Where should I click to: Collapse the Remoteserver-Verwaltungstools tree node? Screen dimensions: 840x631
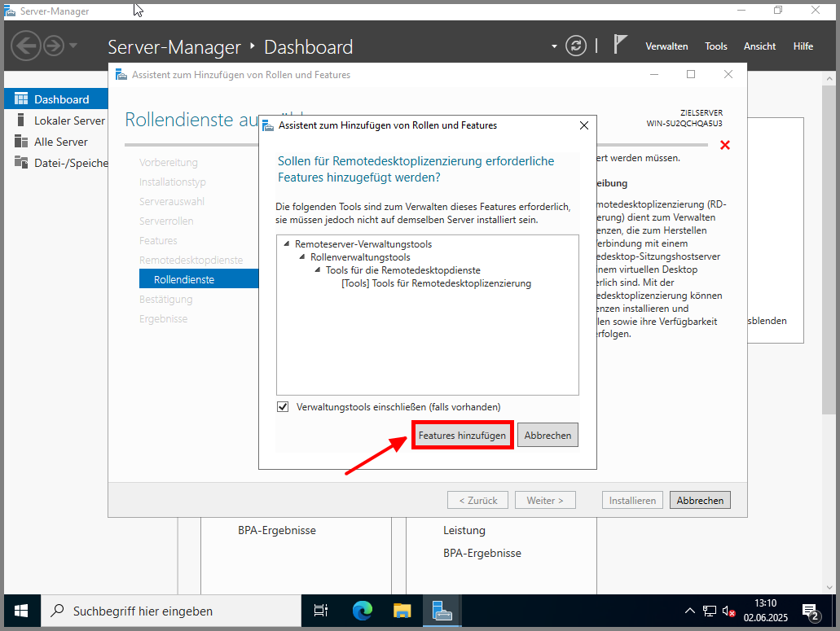click(x=287, y=244)
